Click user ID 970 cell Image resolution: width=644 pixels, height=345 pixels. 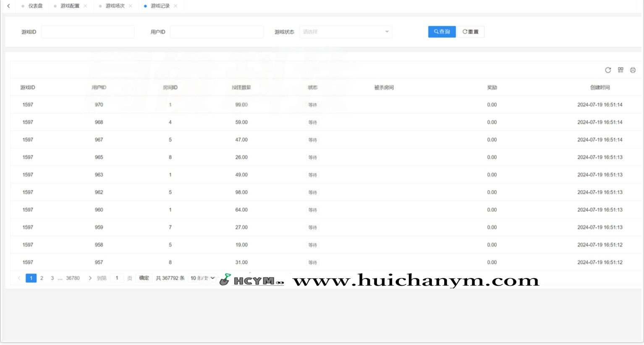[x=99, y=105]
